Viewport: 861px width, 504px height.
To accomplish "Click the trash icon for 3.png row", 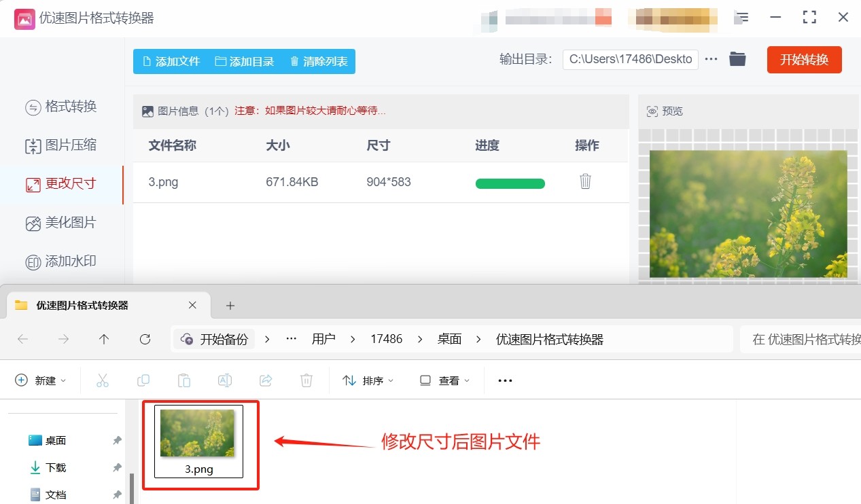I will (585, 181).
